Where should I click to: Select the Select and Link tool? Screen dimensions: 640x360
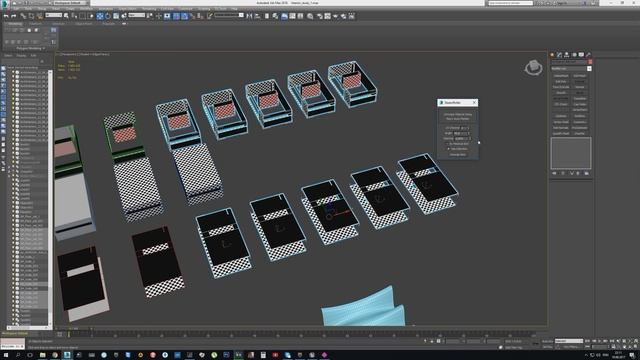point(23,16)
